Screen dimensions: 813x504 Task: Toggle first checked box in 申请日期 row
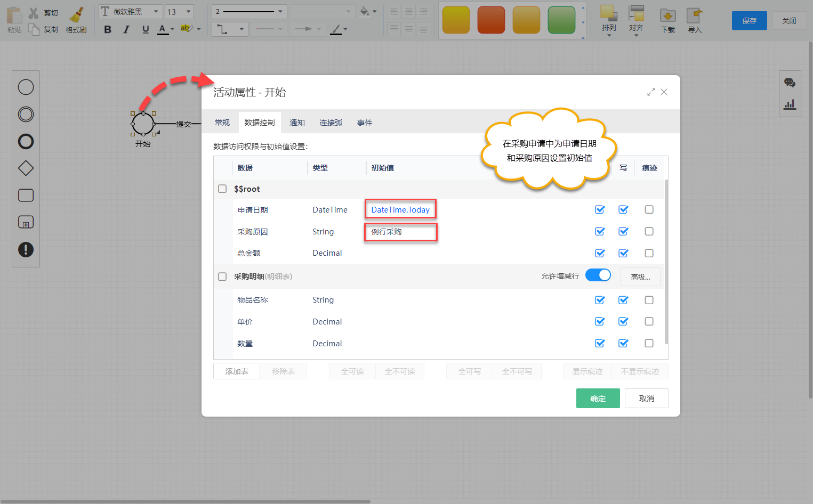coord(600,209)
